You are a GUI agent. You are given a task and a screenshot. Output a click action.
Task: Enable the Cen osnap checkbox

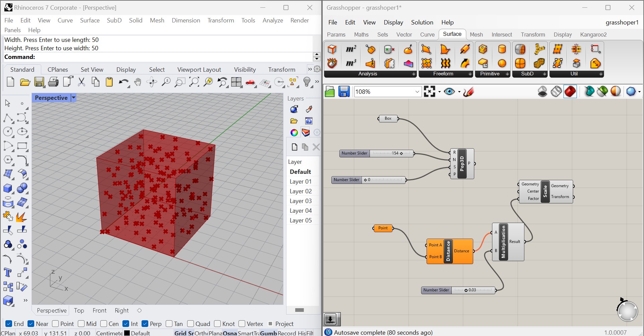click(x=104, y=324)
